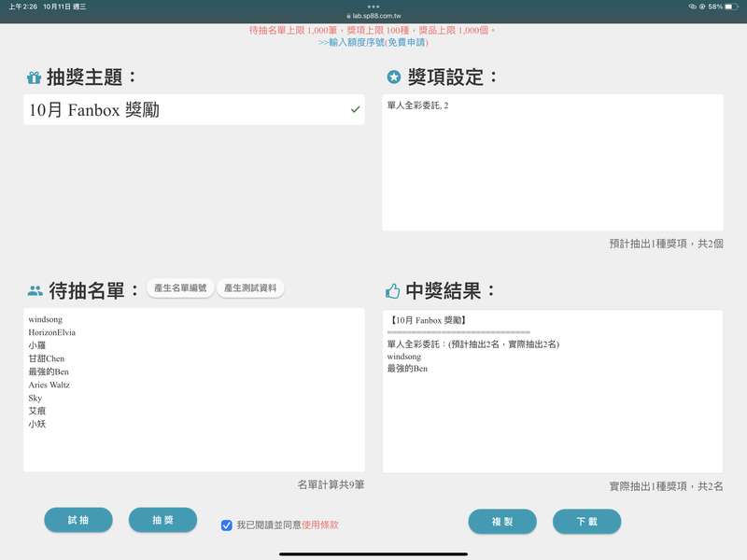Click the 試抽 trial draw button
The width and height of the screenshot is (747, 560).
[x=78, y=520]
